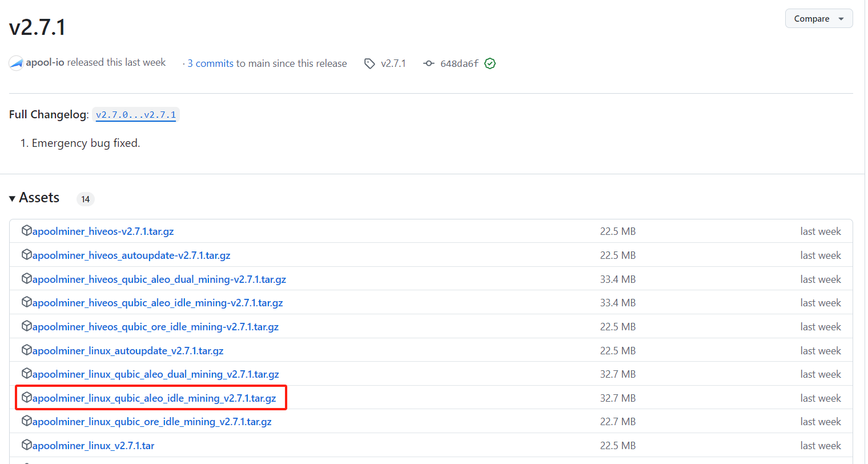Collapse the Assets section triangle

coord(13,199)
